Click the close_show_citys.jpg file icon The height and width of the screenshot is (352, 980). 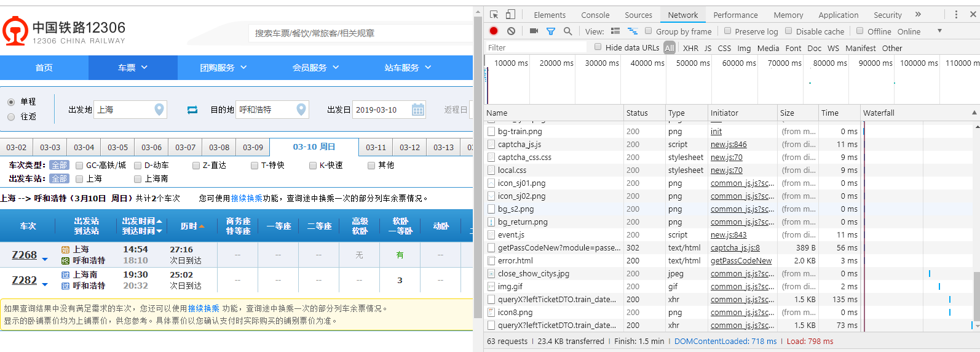pyautogui.click(x=491, y=273)
